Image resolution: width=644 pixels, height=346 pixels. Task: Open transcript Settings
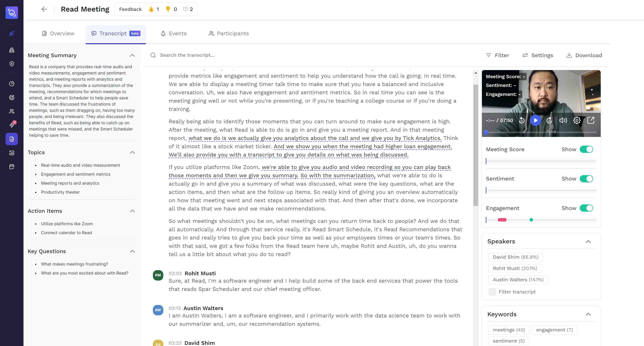coord(538,55)
